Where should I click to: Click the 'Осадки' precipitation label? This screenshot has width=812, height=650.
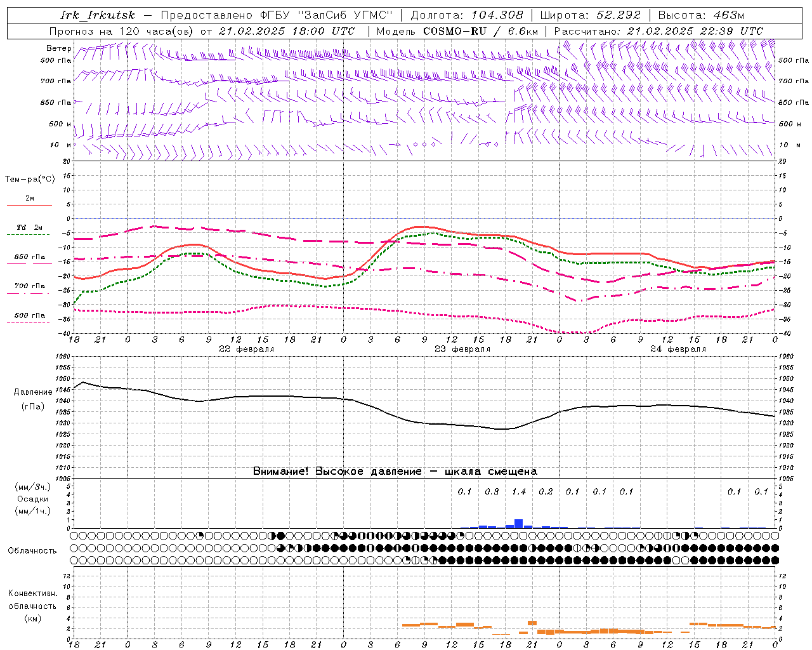tap(33, 500)
